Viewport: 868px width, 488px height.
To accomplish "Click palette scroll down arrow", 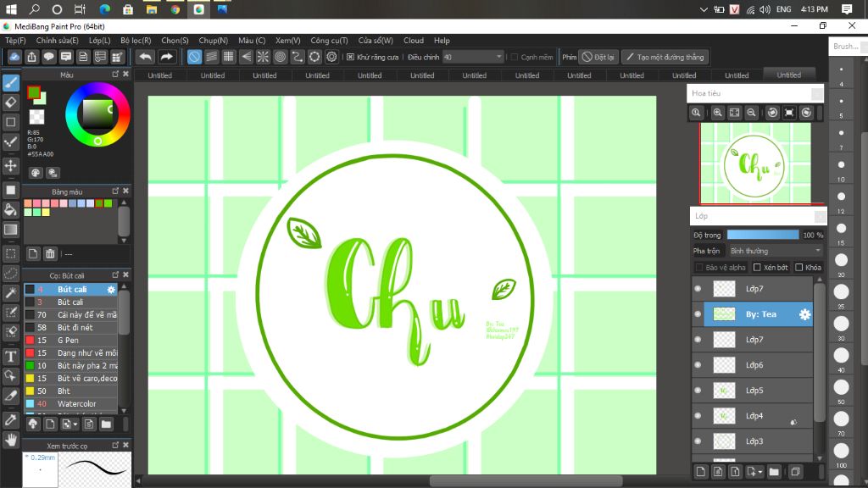I will (124, 241).
